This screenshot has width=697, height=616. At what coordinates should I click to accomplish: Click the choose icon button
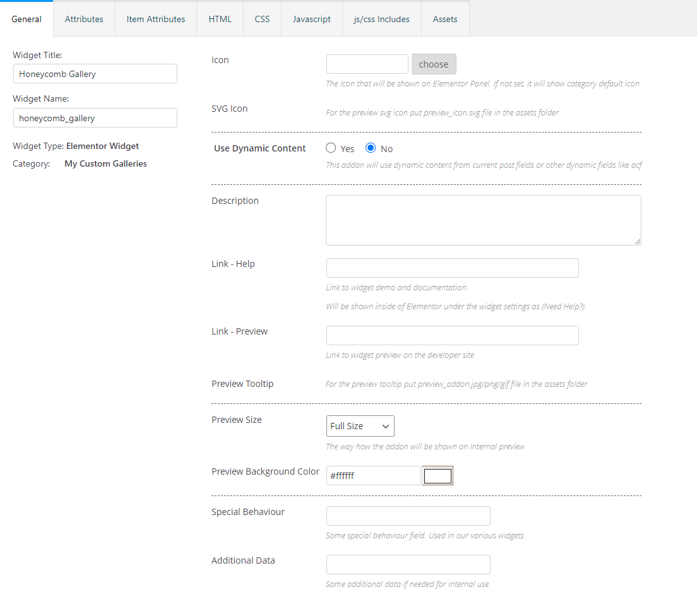pos(433,64)
